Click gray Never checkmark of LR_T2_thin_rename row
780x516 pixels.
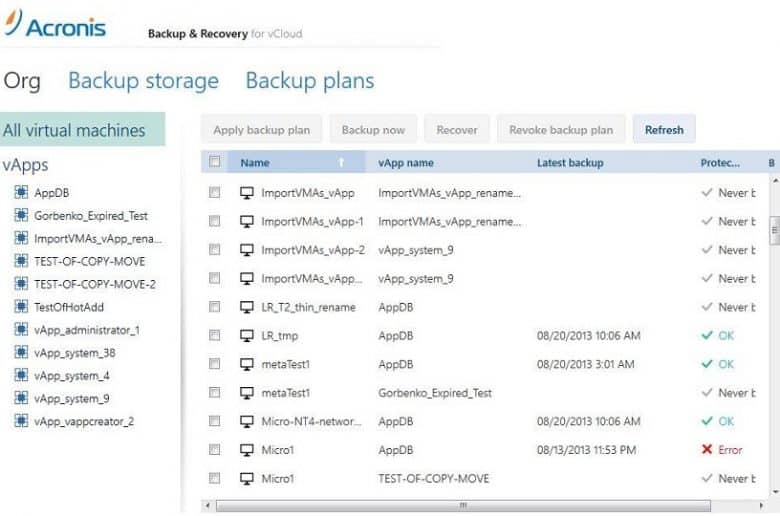tap(706, 307)
